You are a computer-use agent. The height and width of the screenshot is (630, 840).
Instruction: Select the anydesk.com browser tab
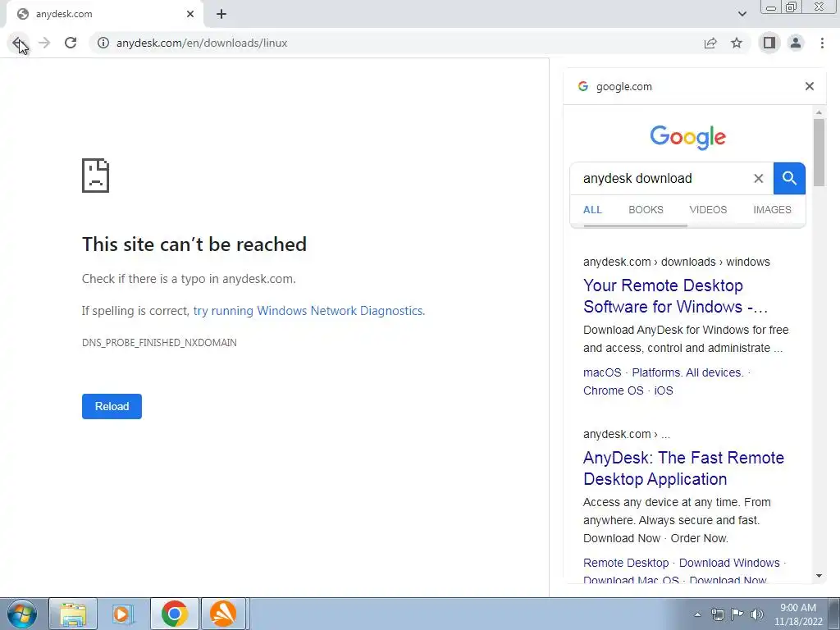(104, 15)
